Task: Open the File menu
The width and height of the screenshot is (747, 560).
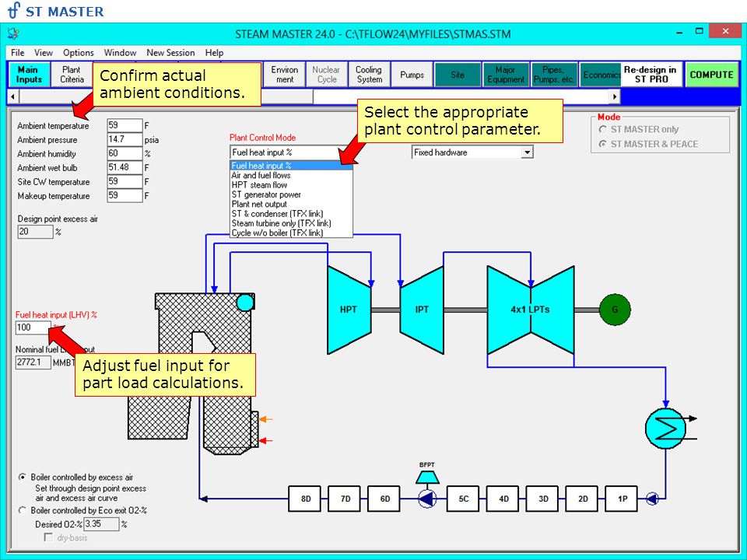Action: (x=18, y=52)
